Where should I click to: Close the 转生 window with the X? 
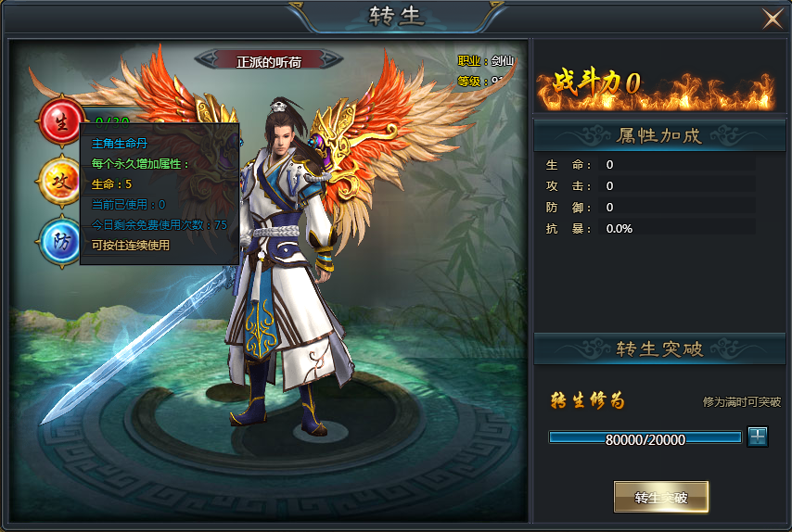[773, 19]
